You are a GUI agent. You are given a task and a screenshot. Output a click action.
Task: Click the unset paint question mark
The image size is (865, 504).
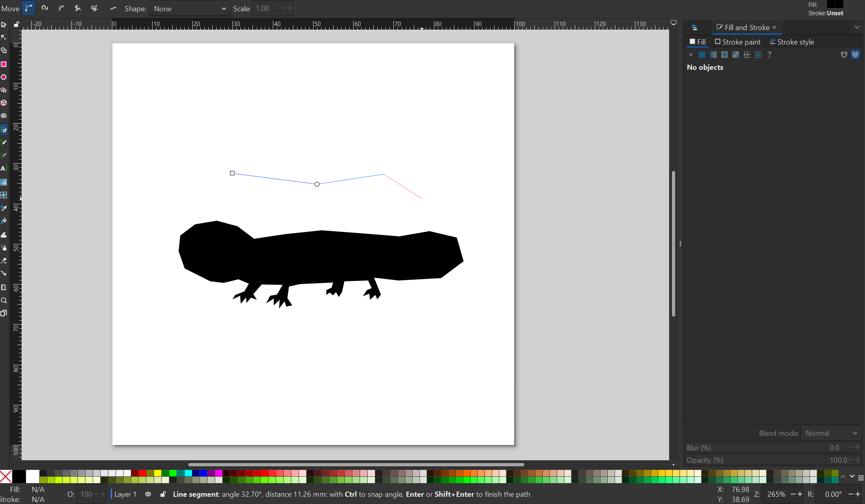[x=769, y=55]
